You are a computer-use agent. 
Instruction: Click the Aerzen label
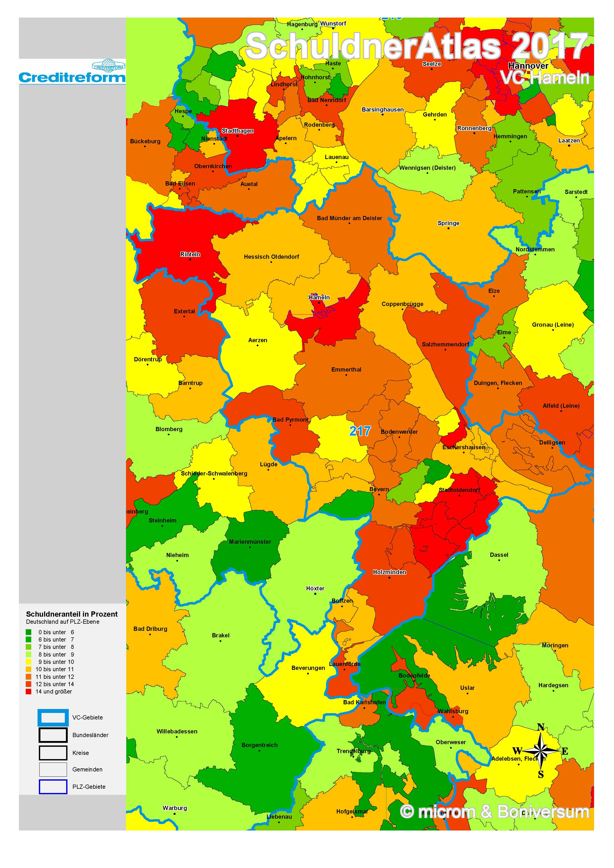click(x=258, y=340)
